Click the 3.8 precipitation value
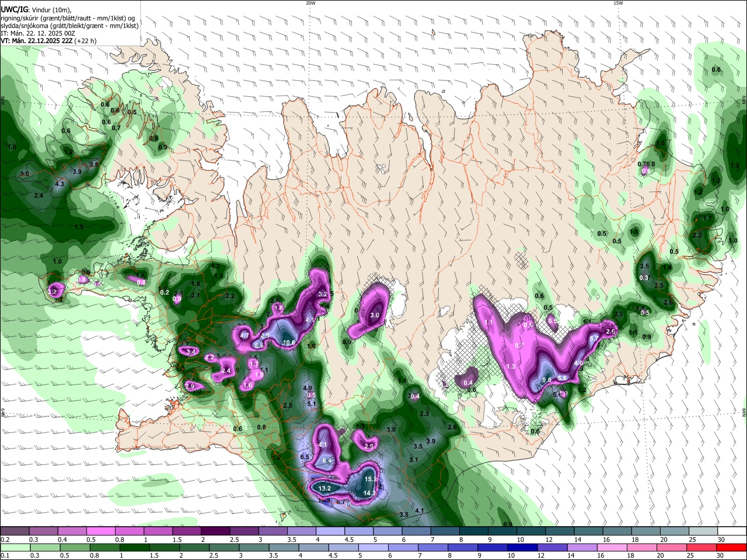This screenshot has height=560, width=747. coord(94,165)
